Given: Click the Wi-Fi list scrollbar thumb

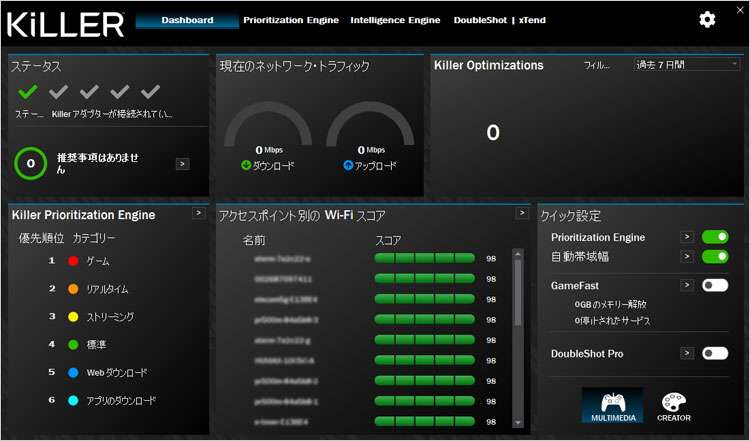Looking at the screenshot, I should click(x=518, y=292).
